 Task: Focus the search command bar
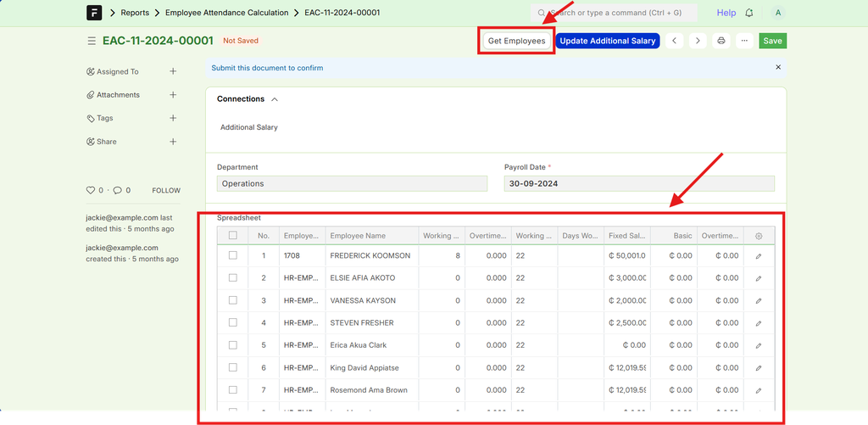pos(614,12)
